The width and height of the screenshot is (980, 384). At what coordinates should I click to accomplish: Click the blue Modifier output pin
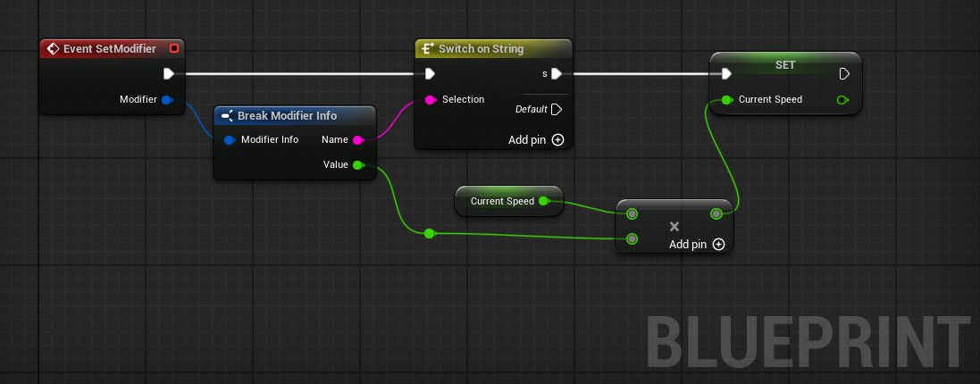(x=166, y=99)
